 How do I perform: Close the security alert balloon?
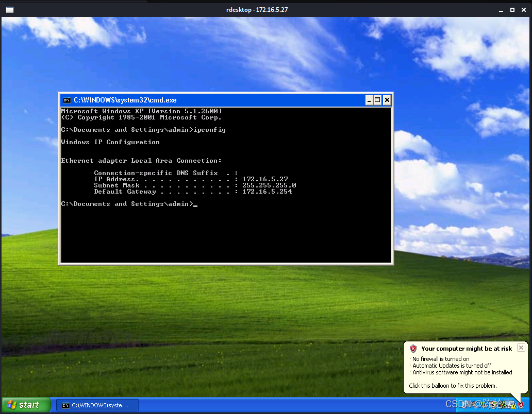[x=521, y=348]
